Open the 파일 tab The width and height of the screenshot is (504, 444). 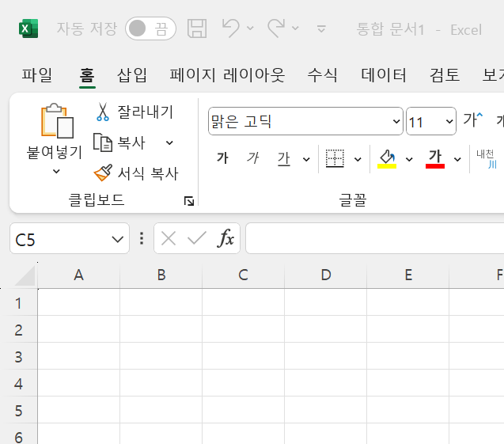[37, 75]
